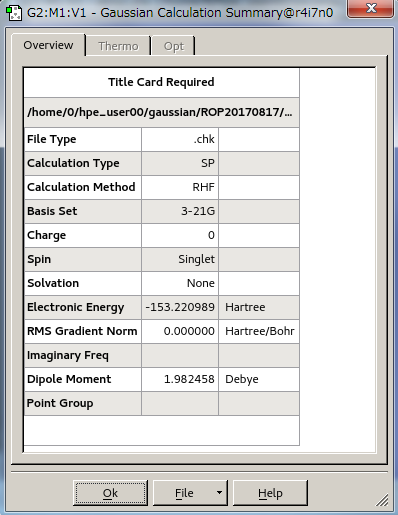Screen dimensions: 398x515
Task: Select the 'Solvation' label cell
Action: pos(83,283)
